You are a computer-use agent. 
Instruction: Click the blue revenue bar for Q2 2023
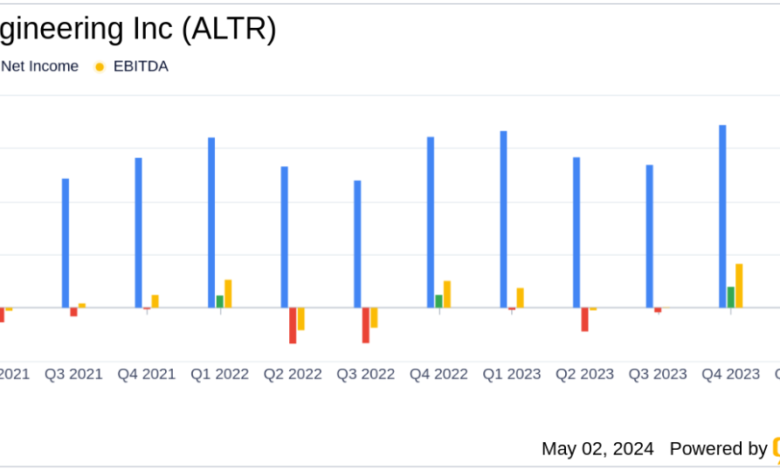(577, 233)
